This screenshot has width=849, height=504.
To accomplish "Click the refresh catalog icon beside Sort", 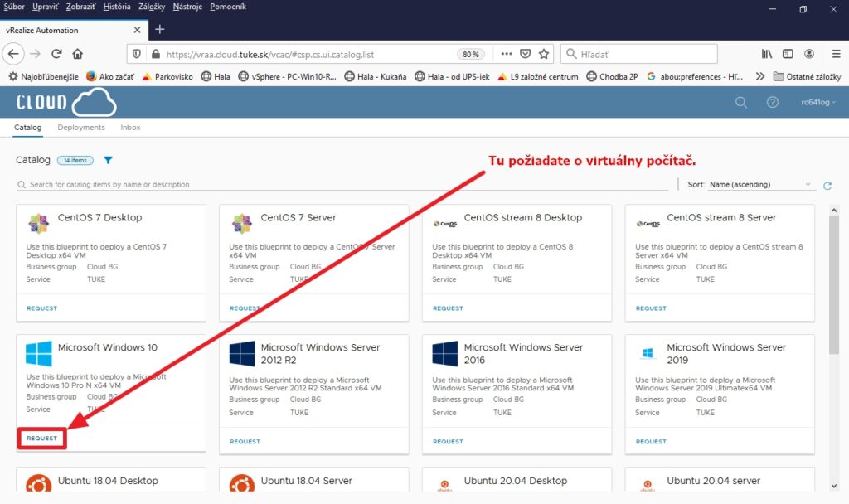I will pos(827,185).
